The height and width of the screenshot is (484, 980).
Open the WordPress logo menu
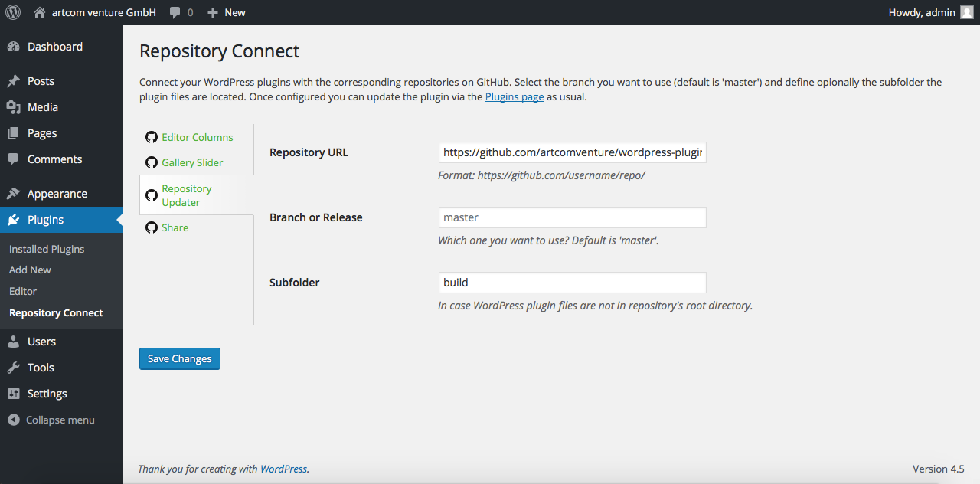[13, 12]
